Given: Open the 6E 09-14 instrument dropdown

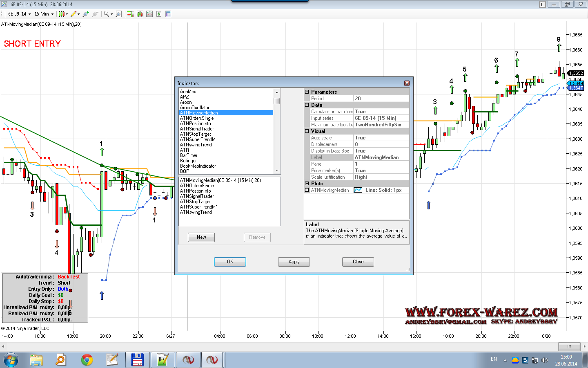Looking at the screenshot, I should (19, 14).
